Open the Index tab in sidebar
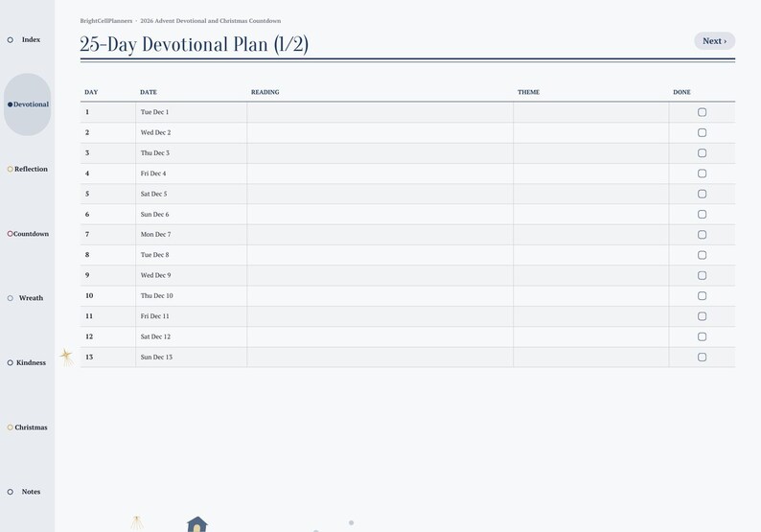Image resolution: width=761 pixels, height=532 pixels. (x=27, y=40)
